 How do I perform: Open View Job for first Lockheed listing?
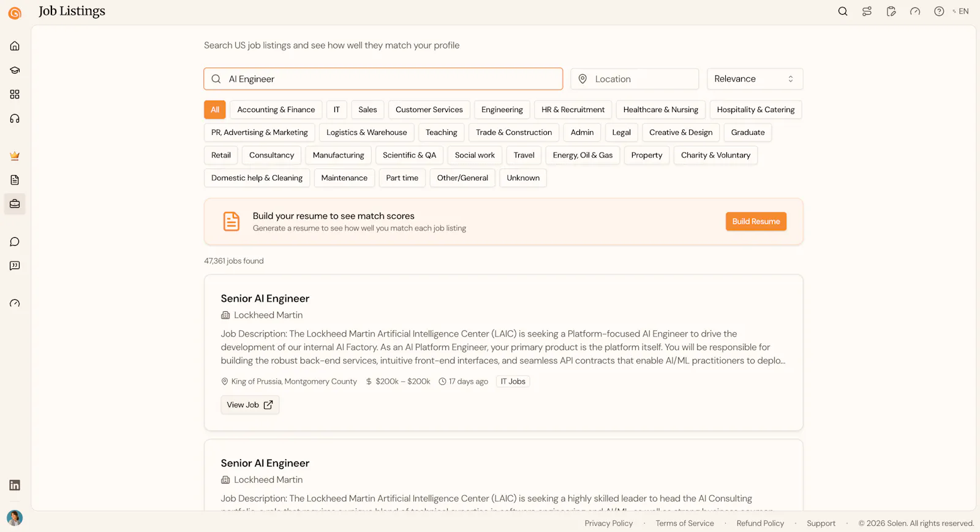[x=250, y=405]
